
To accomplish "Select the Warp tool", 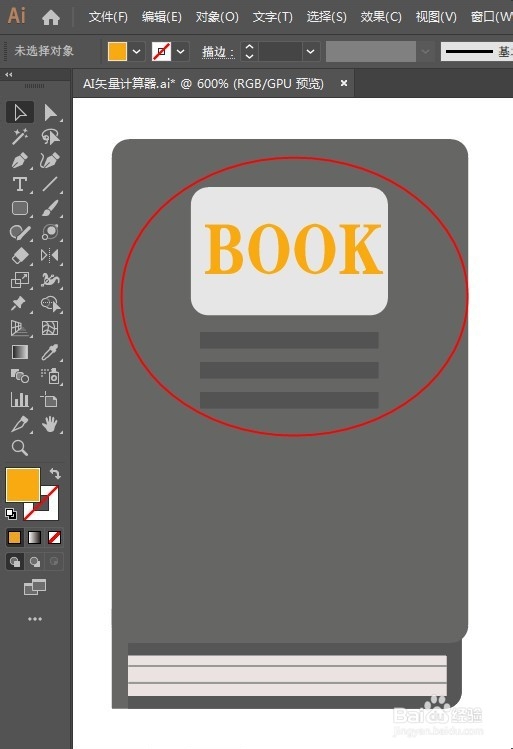I will [x=50, y=280].
